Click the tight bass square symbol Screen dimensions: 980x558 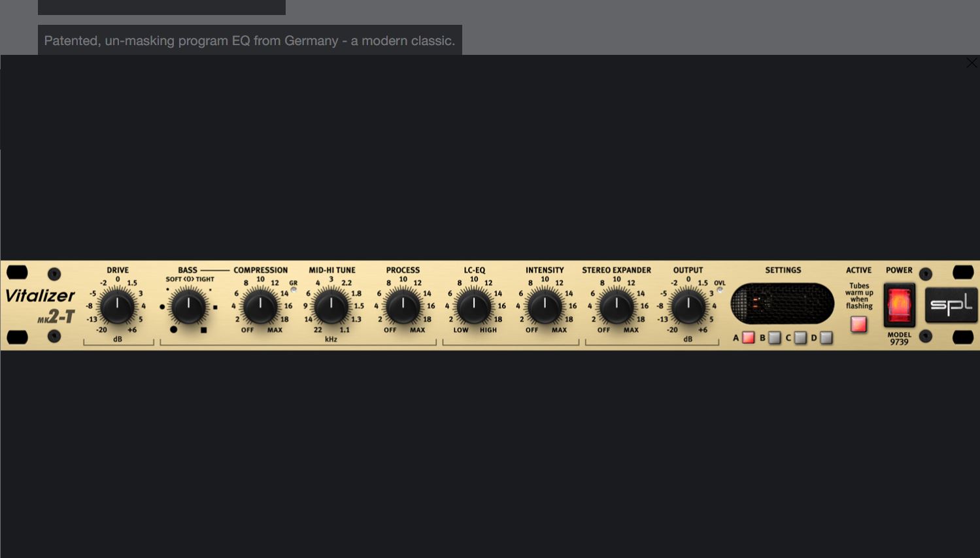pos(203,330)
